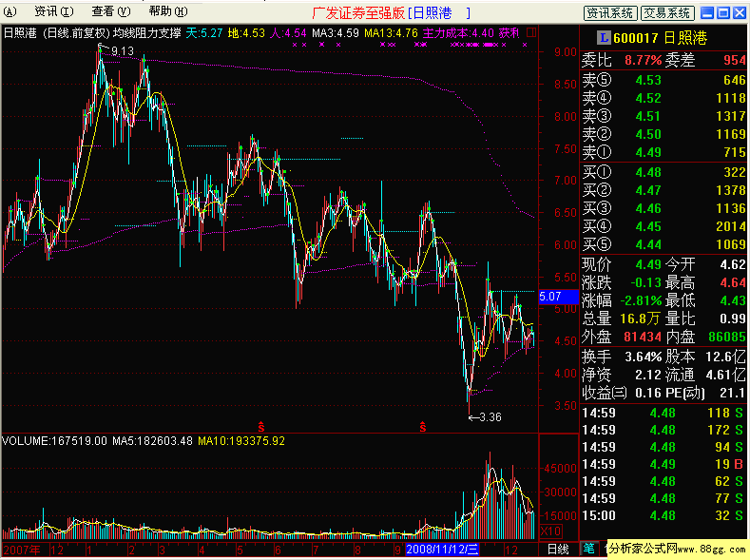Click the 14:59 tick row with 172 S

(x=663, y=430)
